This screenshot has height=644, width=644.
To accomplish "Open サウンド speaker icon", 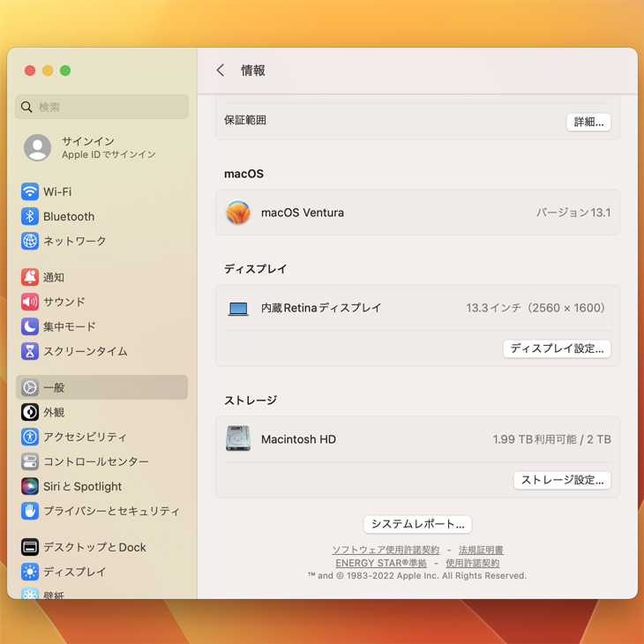I will tap(30, 302).
